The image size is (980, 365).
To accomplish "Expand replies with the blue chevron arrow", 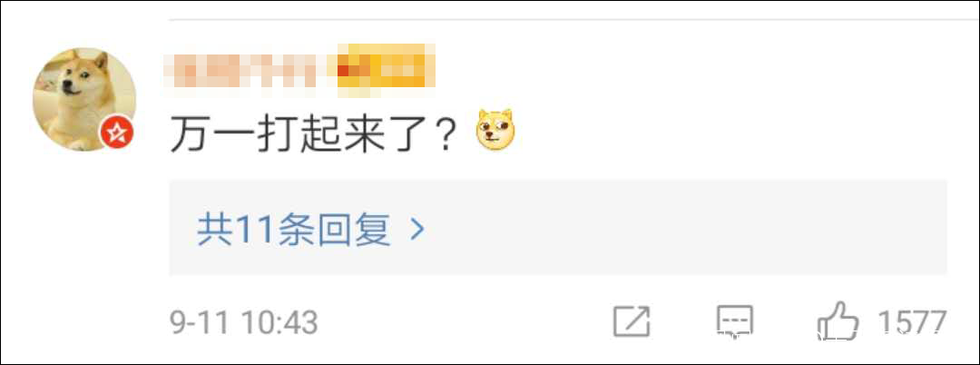I will click(x=416, y=230).
